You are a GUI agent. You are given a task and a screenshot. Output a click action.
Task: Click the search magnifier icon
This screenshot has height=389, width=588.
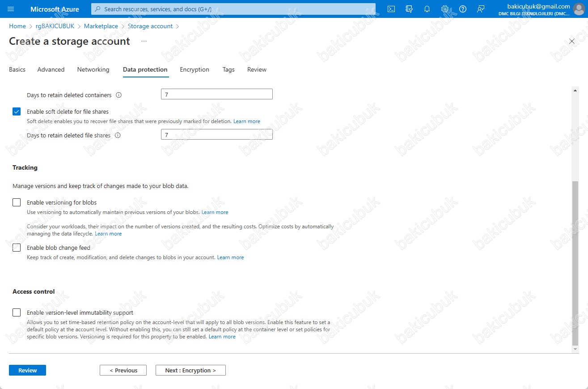pos(98,9)
